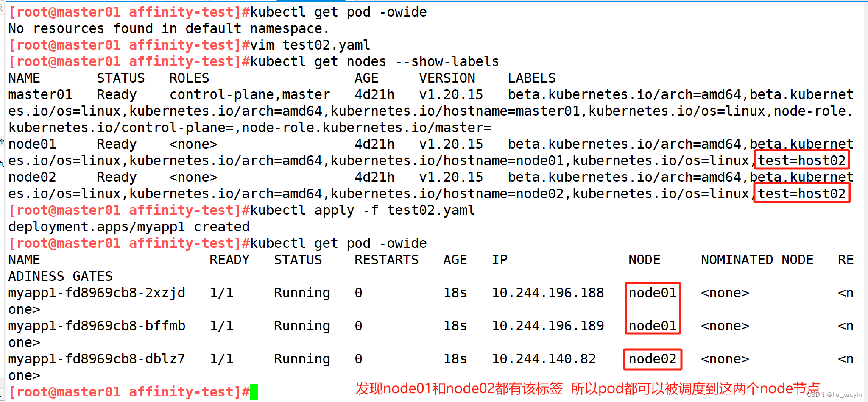Click the RESTARTS column header

pyautogui.click(x=386, y=260)
